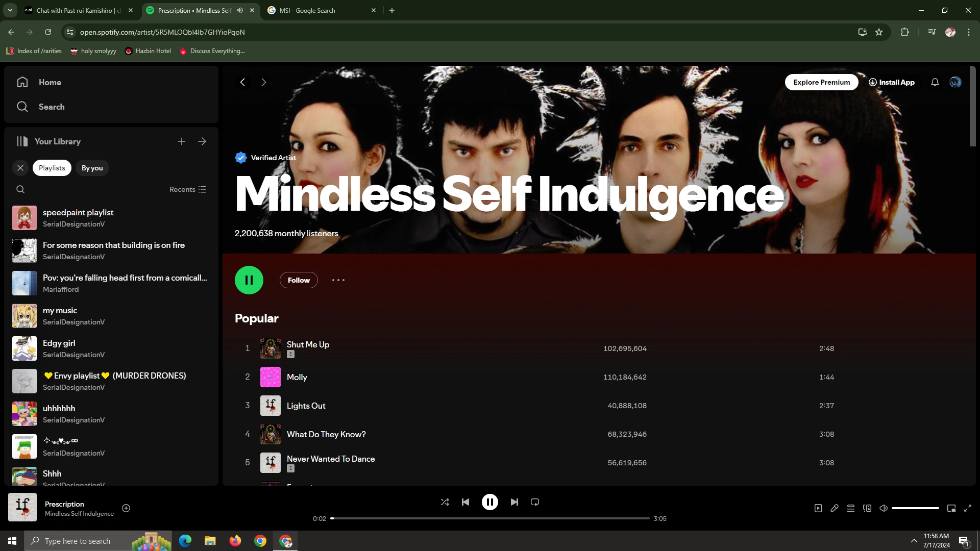Open the artist's more options menu

338,280
